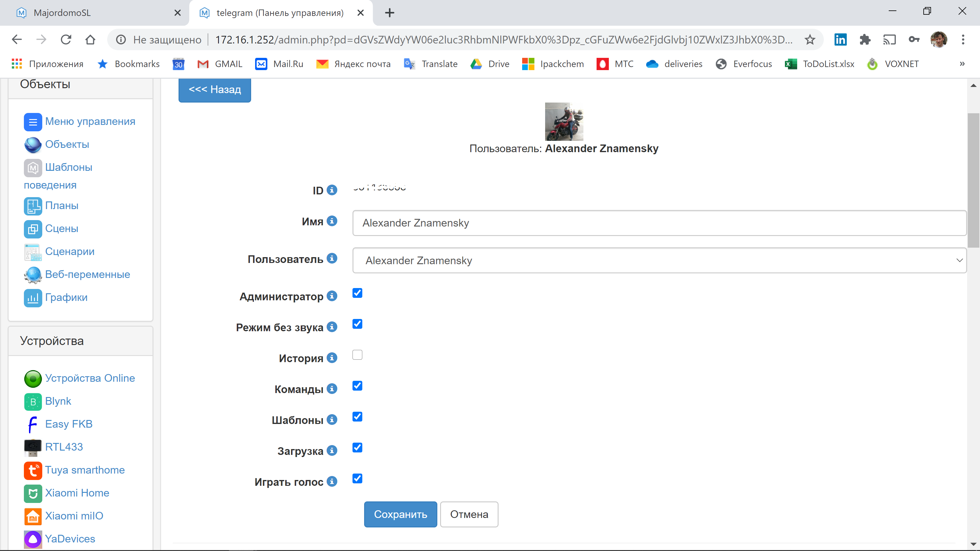Viewport: 980px width, 551px height.
Task: Enable the История checkbox
Action: (357, 354)
